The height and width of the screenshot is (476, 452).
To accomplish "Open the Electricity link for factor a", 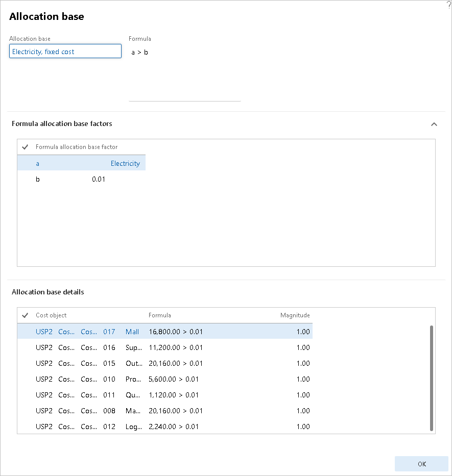I will tap(125, 163).
